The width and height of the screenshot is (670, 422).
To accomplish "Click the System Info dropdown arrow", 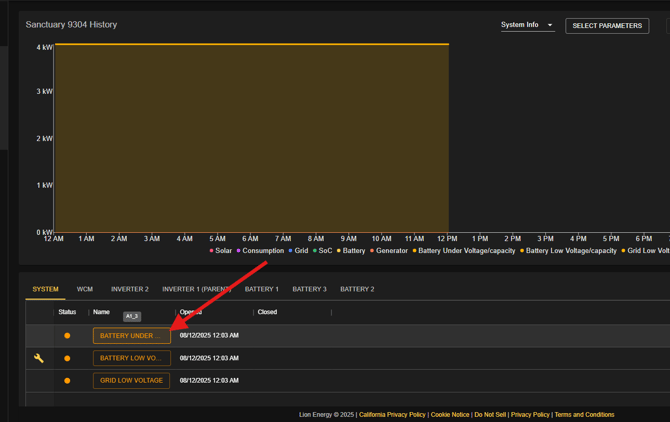I will tap(549, 26).
